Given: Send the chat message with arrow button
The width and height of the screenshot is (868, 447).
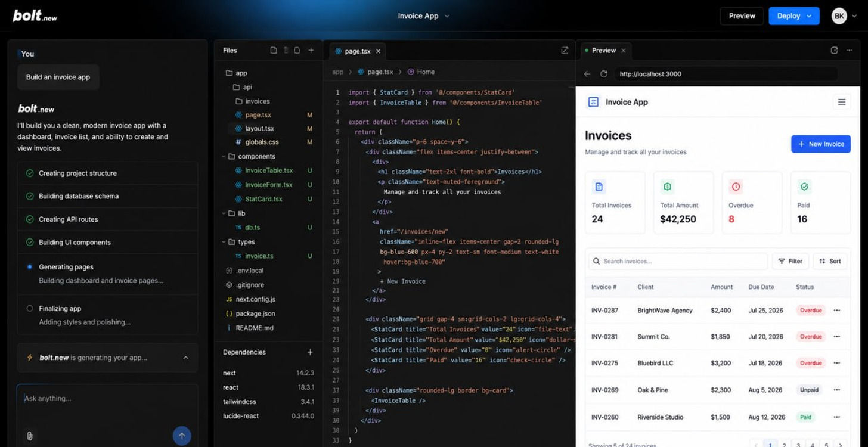Looking at the screenshot, I should point(182,436).
